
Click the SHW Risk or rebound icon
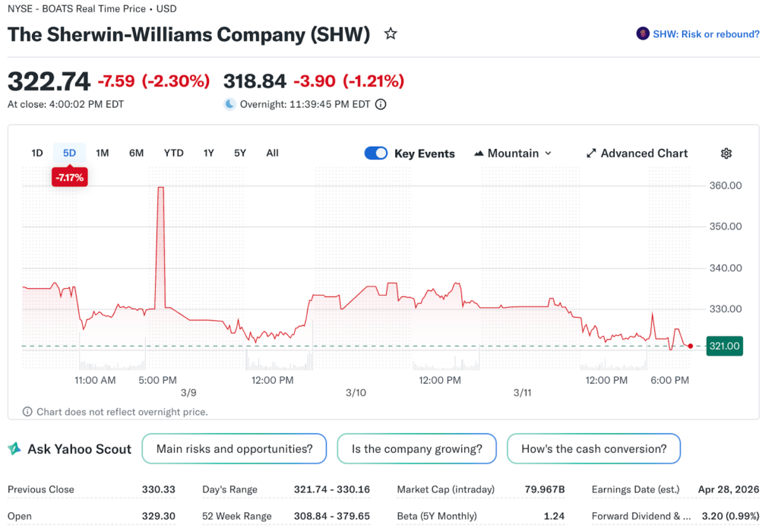tap(642, 34)
